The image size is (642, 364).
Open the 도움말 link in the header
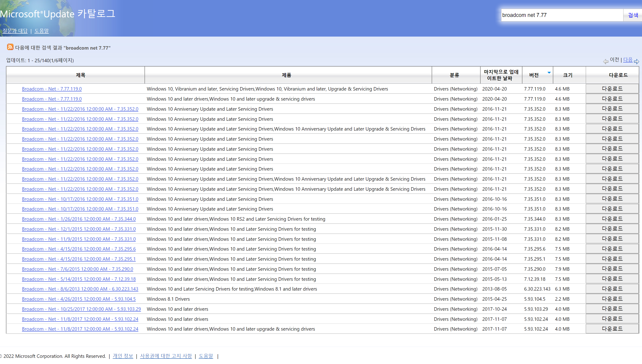[41, 31]
